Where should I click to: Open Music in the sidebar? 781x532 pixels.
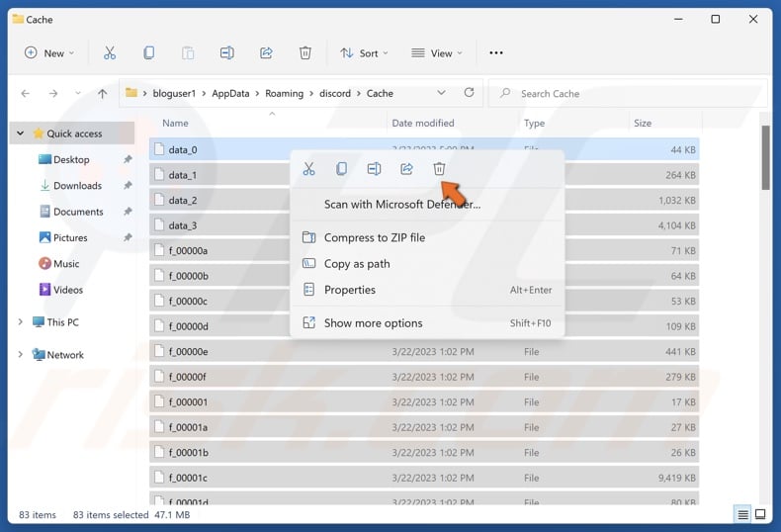[x=66, y=263]
